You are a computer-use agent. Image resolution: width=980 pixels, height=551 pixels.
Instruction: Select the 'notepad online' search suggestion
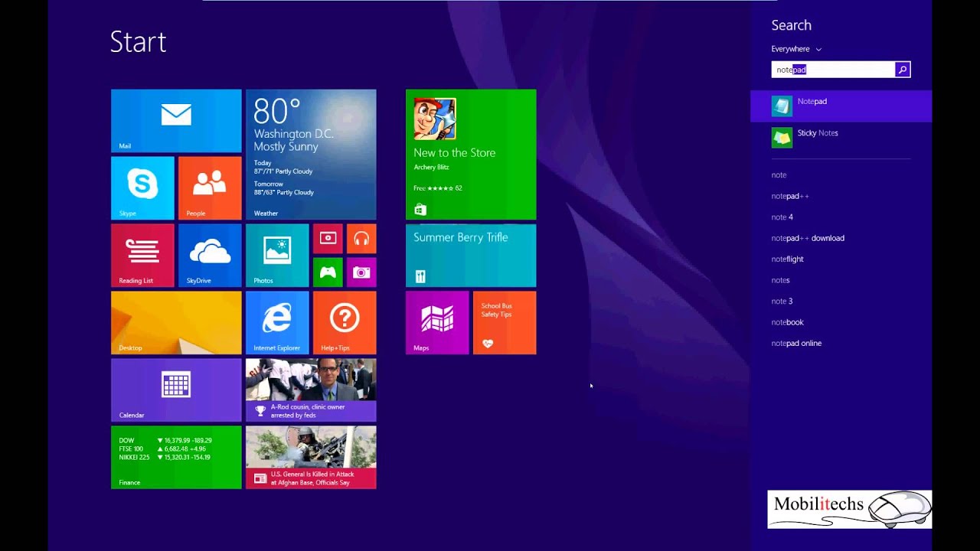[796, 344]
